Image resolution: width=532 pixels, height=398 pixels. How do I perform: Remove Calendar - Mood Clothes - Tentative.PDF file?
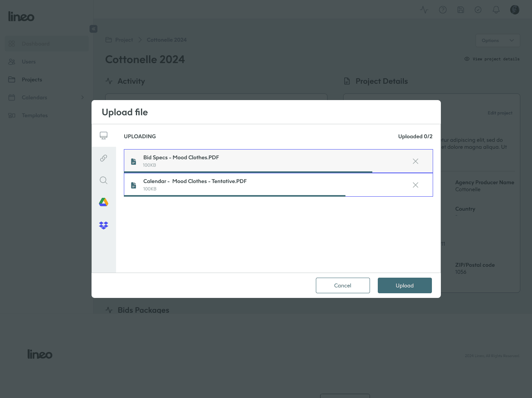416,185
